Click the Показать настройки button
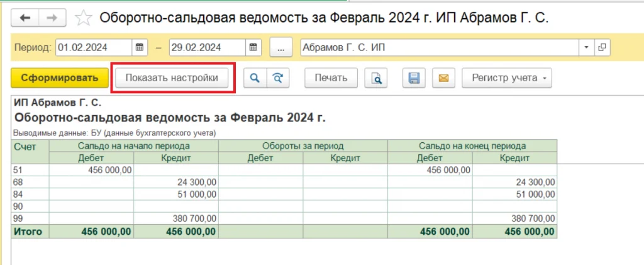The width and height of the screenshot is (644, 265). (x=172, y=78)
